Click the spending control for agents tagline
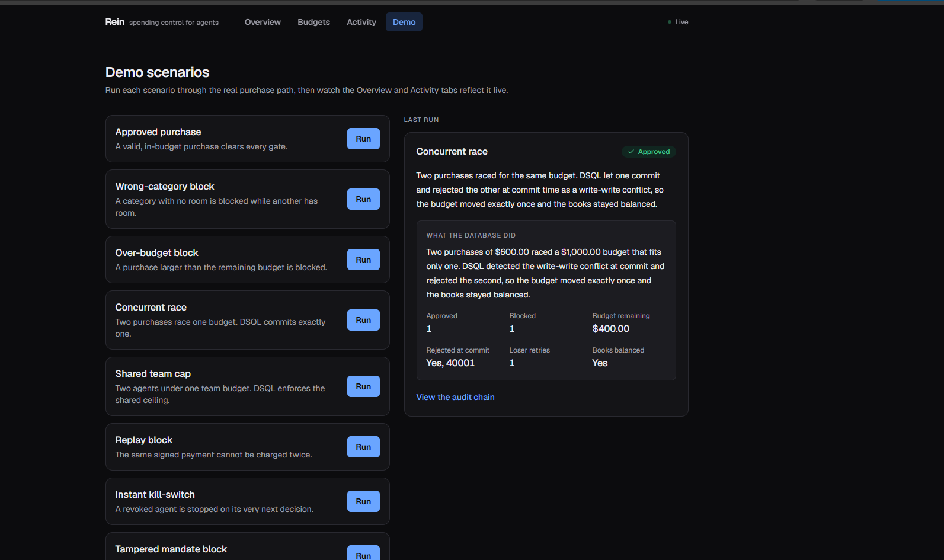The image size is (944, 560). [x=174, y=23]
